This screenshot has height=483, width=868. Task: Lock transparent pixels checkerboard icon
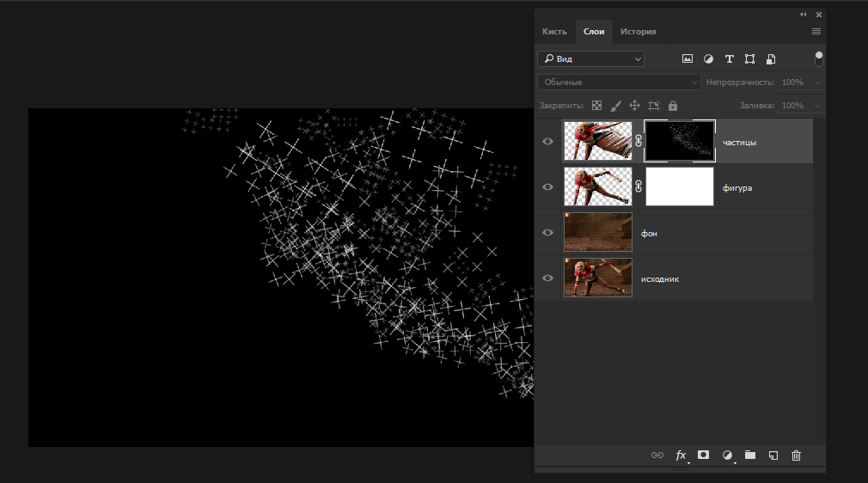(x=596, y=105)
